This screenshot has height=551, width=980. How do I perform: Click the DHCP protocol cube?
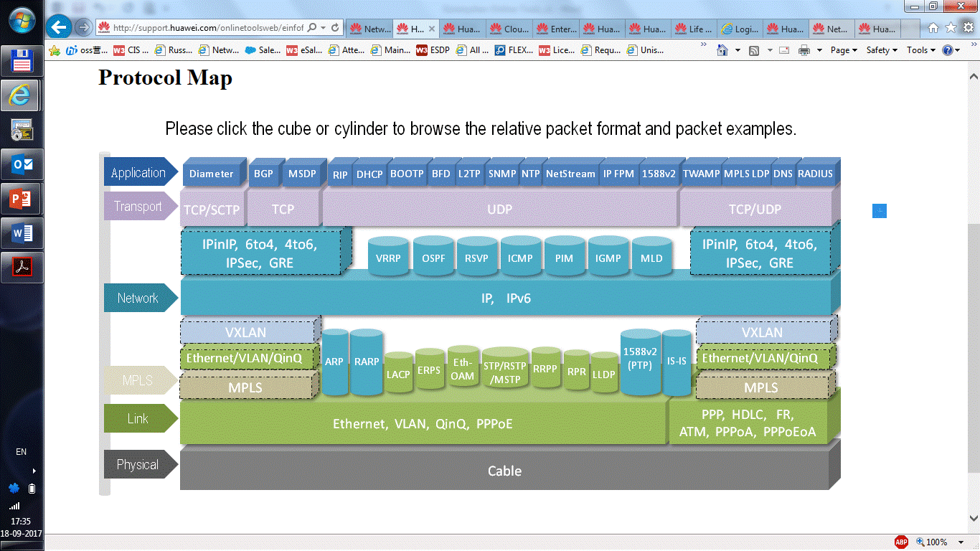coord(369,174)
